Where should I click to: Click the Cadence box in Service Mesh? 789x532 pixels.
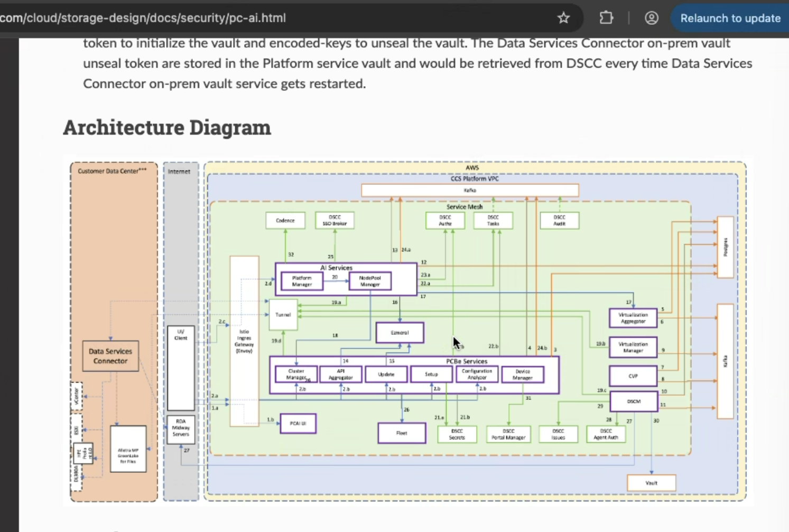(285, 220)
